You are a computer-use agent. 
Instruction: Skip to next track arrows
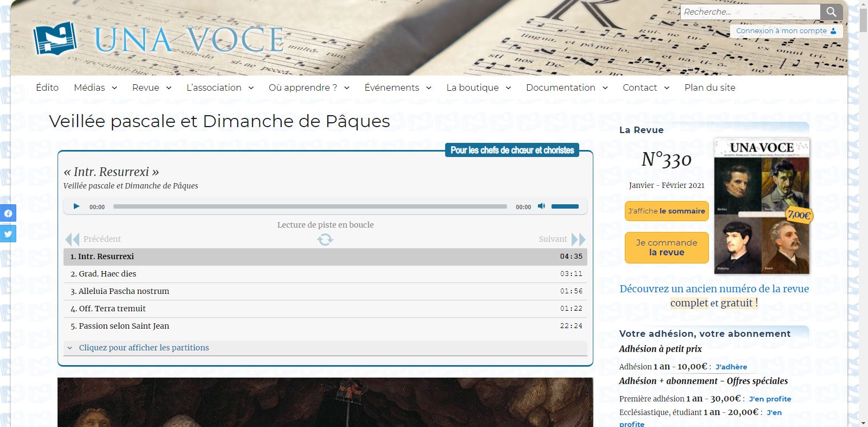578,239
